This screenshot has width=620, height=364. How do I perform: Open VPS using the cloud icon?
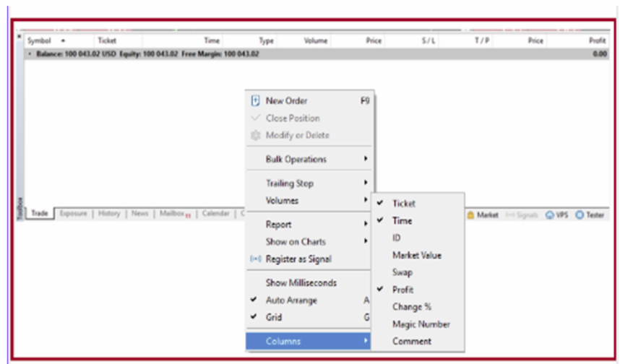pyautogui.click(x=549, y=215)
